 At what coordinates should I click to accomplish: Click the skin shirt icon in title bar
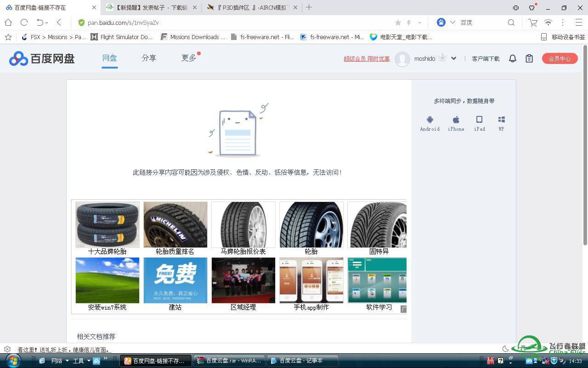pyautogui.click(x=532, y=7)
